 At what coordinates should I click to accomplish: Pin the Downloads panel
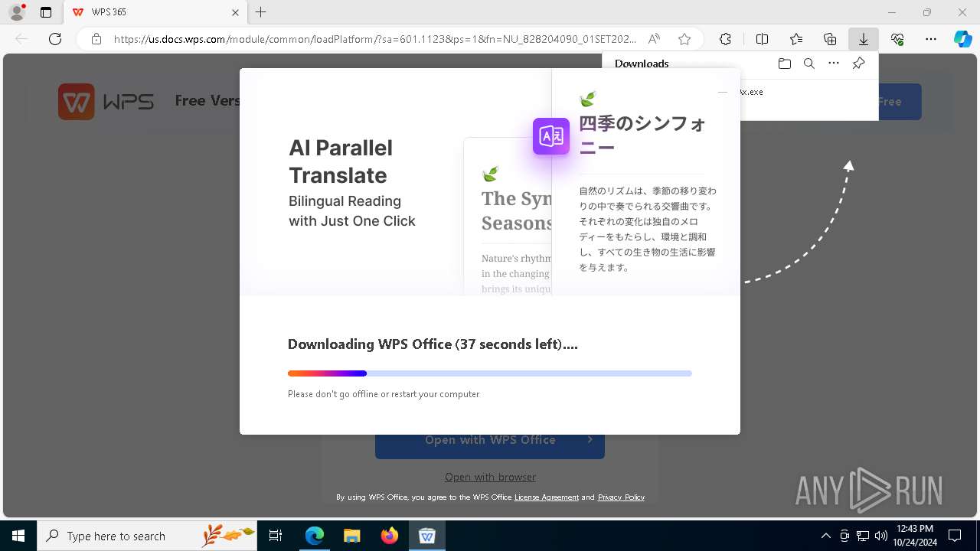pos(859,64)
